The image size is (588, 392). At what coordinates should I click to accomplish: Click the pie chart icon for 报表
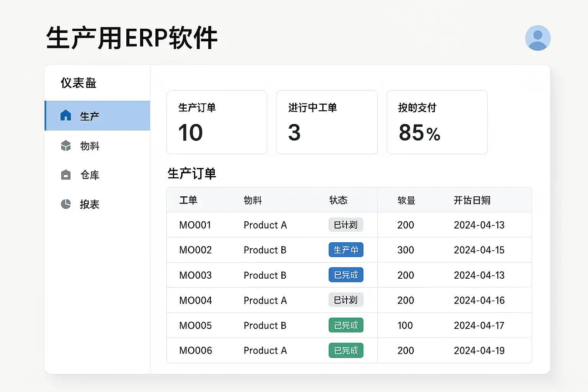click(66, 204)
